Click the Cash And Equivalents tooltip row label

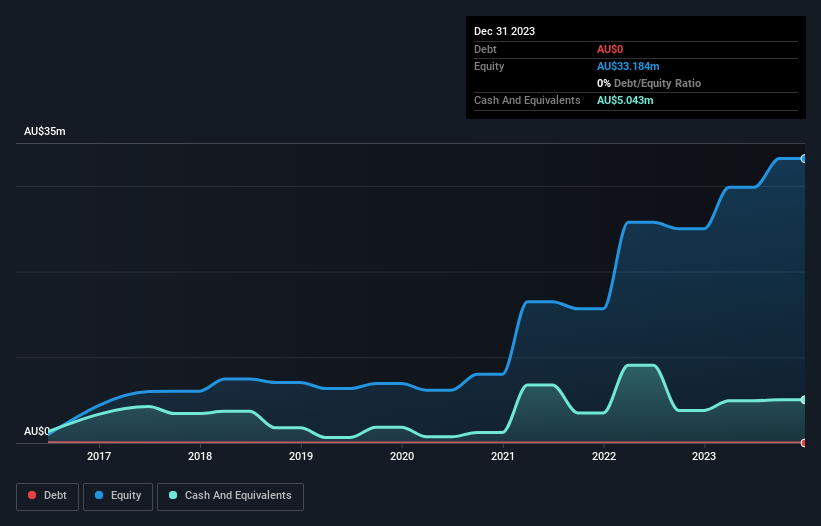click(527, 100)
